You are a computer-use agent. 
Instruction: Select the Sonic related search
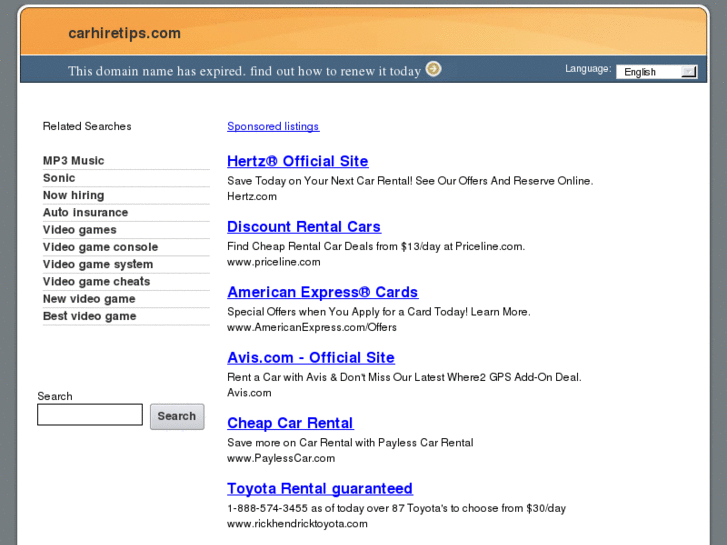click(59, 178)
